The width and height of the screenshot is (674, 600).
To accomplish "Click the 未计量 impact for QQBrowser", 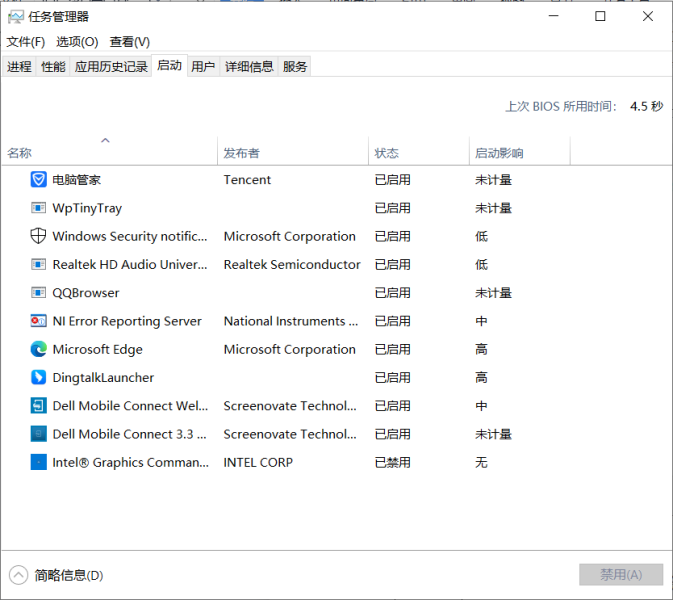I will tap(493, 293).
